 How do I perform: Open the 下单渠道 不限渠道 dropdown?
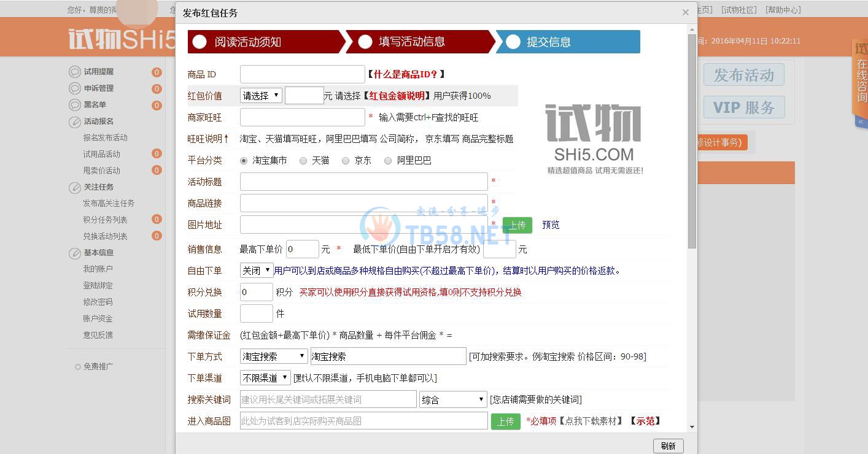pos(265,378)
